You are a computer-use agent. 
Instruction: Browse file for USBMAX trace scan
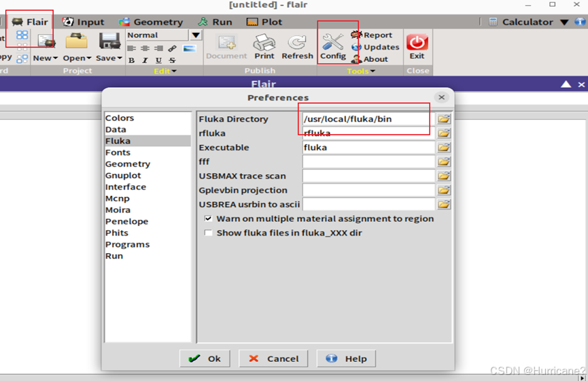(444, 176)
